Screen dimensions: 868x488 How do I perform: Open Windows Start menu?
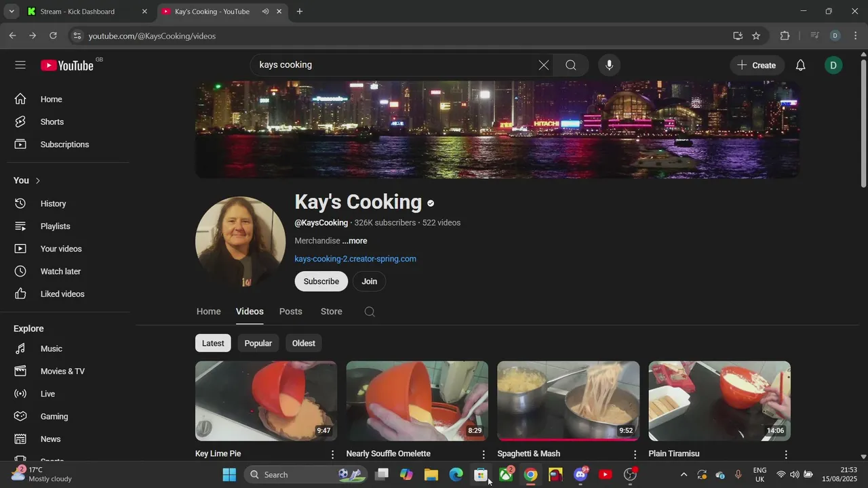pyautogui.click(x=229, y=474)
